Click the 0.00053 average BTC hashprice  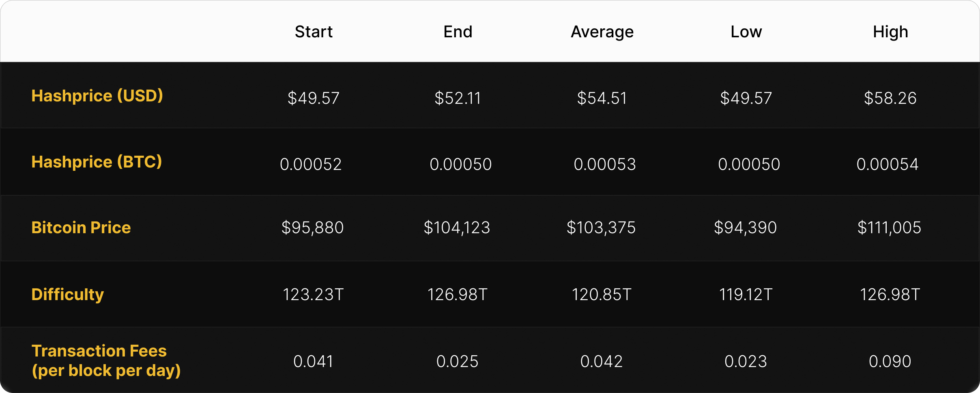[605, 164]
